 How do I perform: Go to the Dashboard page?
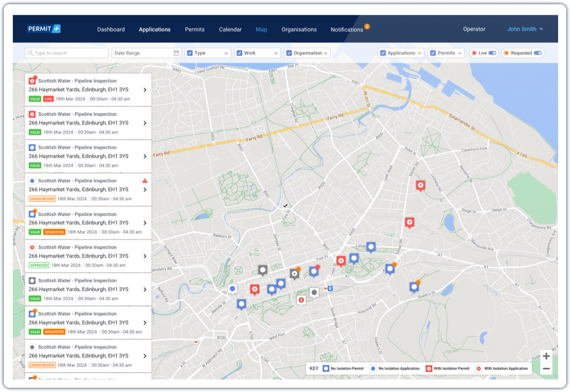click(111, 29)
